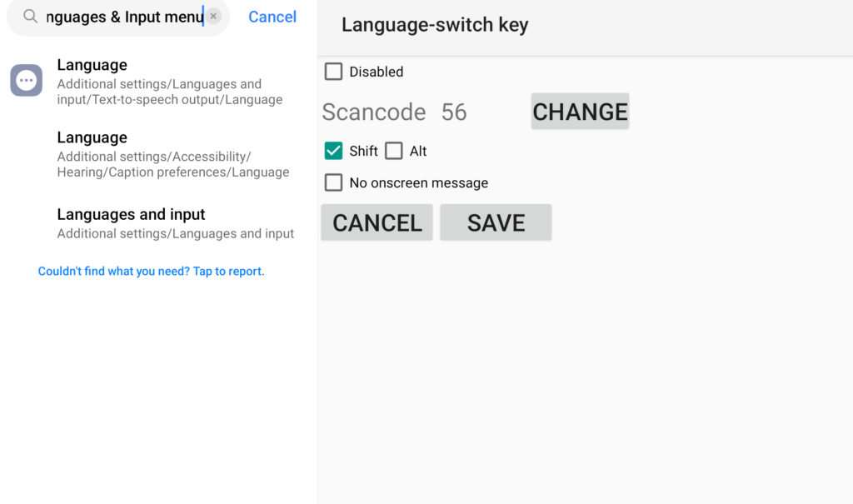The image size is (853, 504).
Task: Click the scancode value 56
Action: [x=454, y=112]
